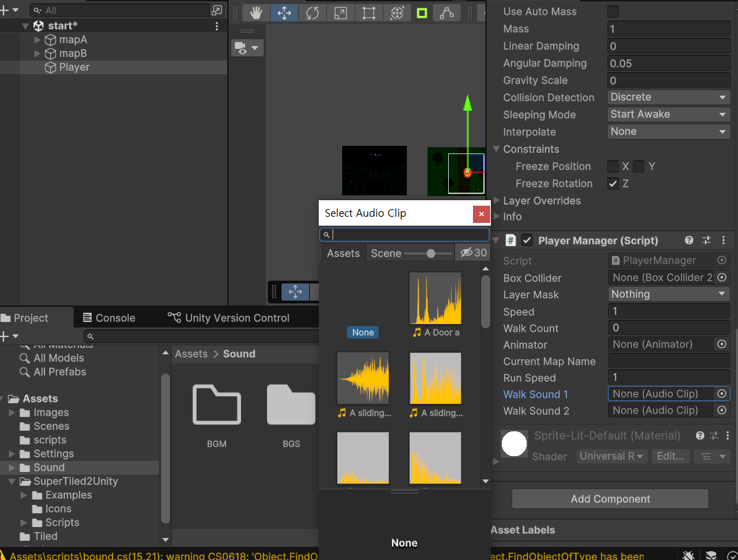The height and width of the screenshot is (560, 738).
Task: Open Player Manager help icon
Action: 689,240
